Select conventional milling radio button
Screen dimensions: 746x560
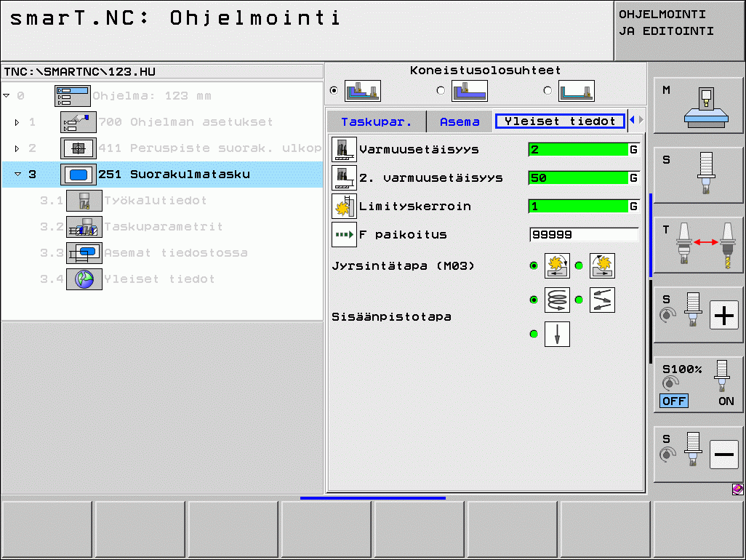tap(579, 265)
